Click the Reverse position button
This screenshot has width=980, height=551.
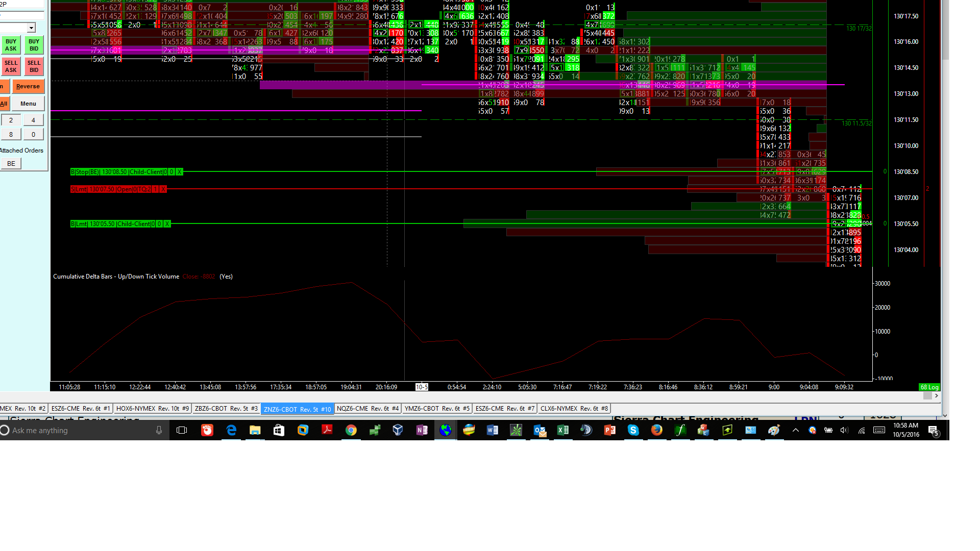click(28, 87)
